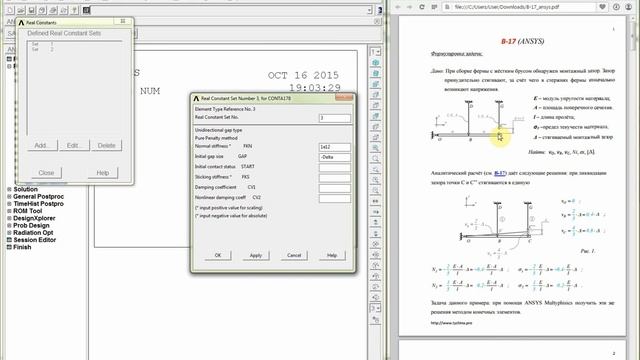Select the Right View icon
Viewport: 640px width, 360px height.
click(x=376, y=94)
